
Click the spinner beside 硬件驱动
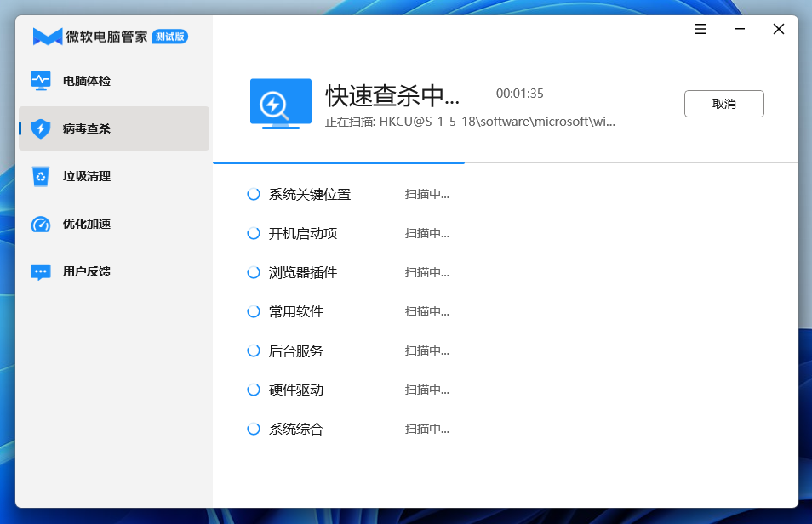coord(254,390)
